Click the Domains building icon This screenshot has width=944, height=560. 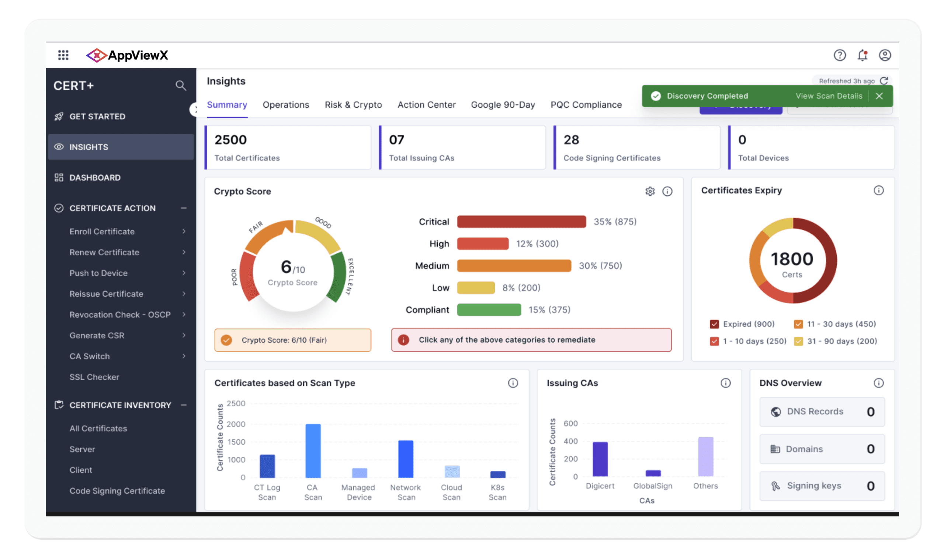tap(775, 449)
